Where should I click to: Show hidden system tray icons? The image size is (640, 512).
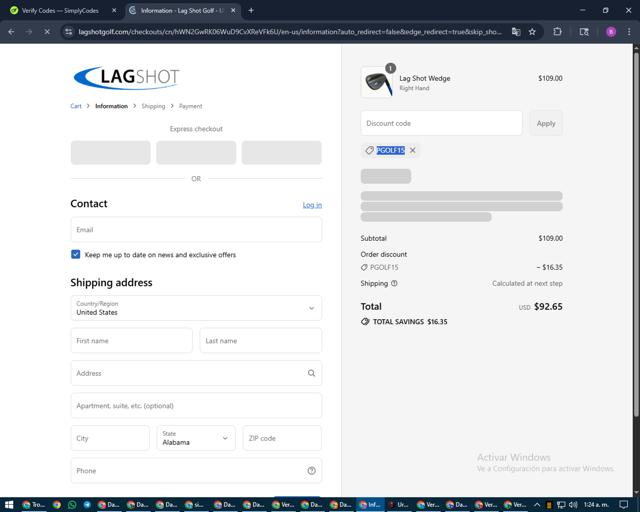(537, 505)
